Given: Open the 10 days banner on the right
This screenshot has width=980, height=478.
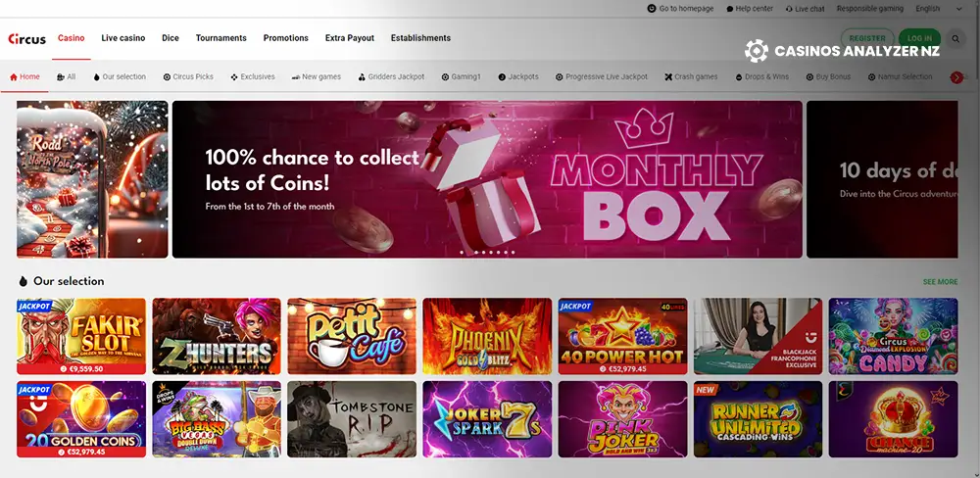Looking at the screenshot, I should click(882, 179).
